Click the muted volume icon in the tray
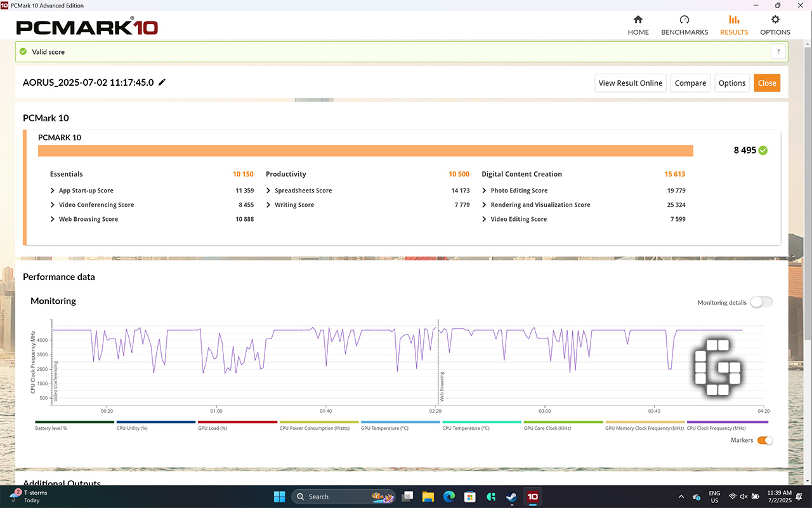The height and width of the screenshot is (508, 812). 745,497
